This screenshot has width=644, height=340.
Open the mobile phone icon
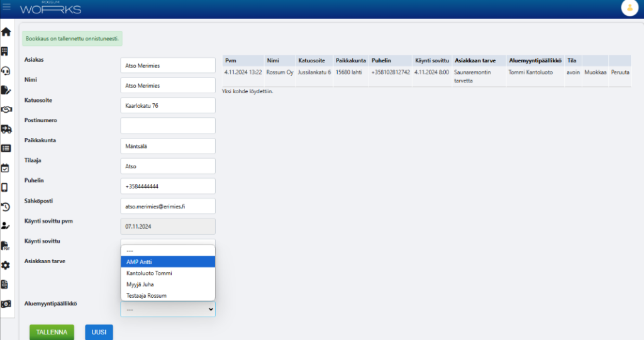4,188
